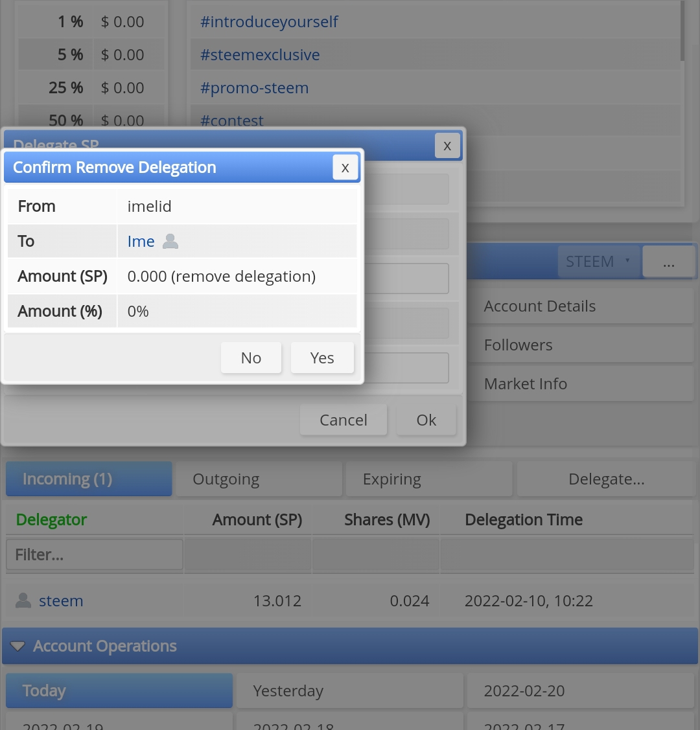The height and width of the screenshot is (730, 700).
Task: Open the lme account link
Action: pyautogui.click(x=141, y=241)
